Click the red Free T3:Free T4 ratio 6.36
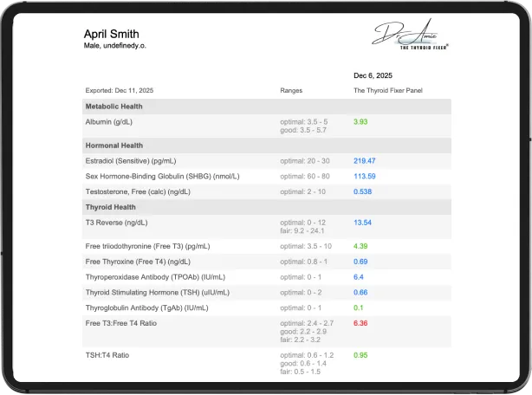532x395 pixels. pos(360,323)
